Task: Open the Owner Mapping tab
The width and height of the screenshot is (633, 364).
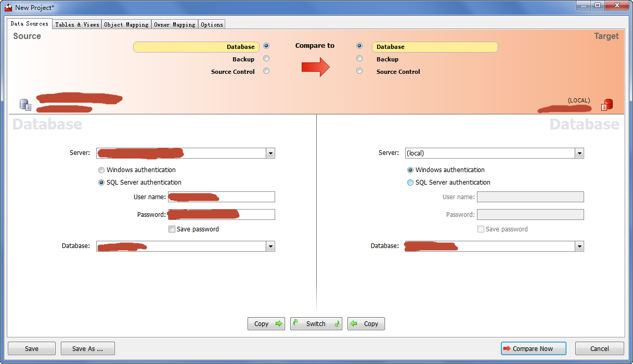Action: (175, 24)
